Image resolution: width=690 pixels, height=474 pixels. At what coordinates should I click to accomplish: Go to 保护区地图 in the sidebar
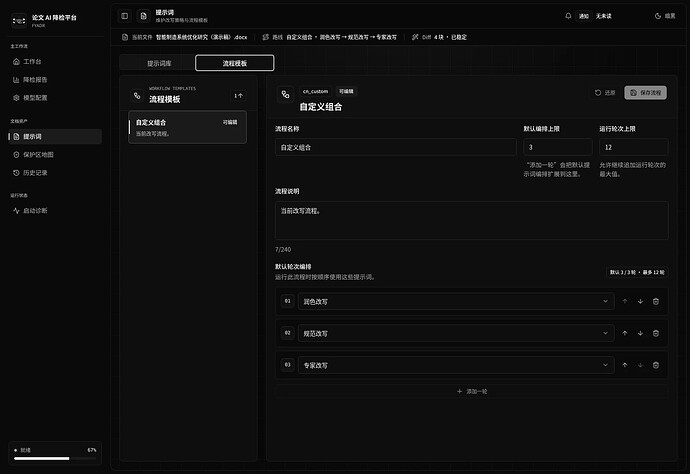coord(55,154)
